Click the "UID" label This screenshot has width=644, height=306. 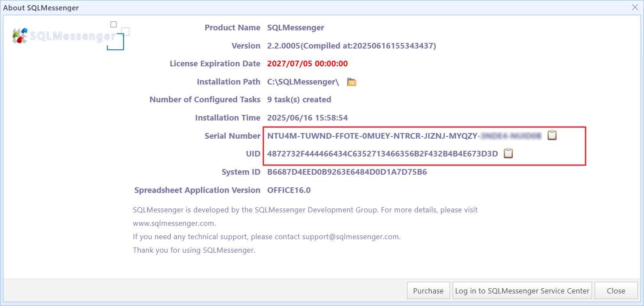tap(253, 154)
